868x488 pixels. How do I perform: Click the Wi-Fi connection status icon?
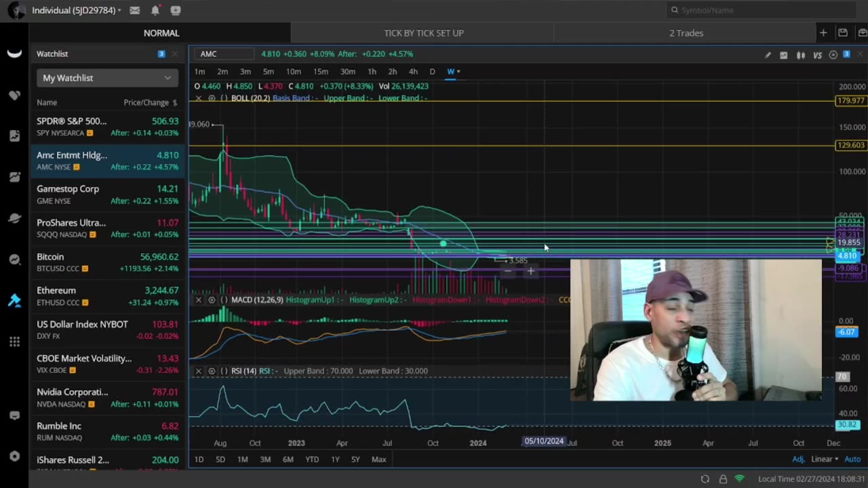[740, 479]
